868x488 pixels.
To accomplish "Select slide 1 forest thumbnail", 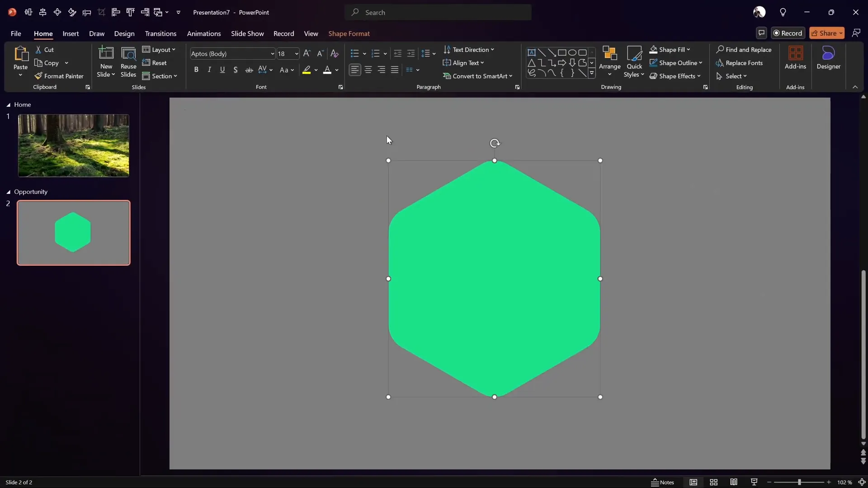I will [x=73, y=145].
